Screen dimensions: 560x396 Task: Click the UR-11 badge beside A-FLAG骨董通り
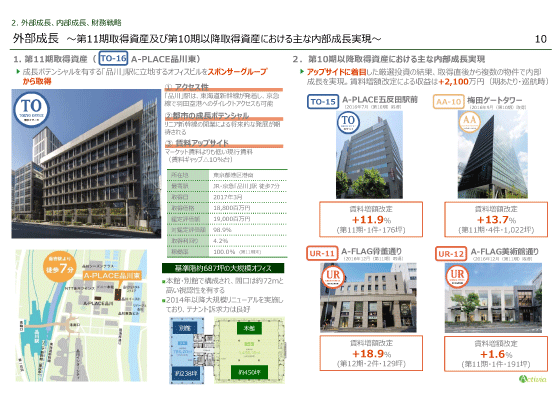pyautogui.click(x=322, y=254)
